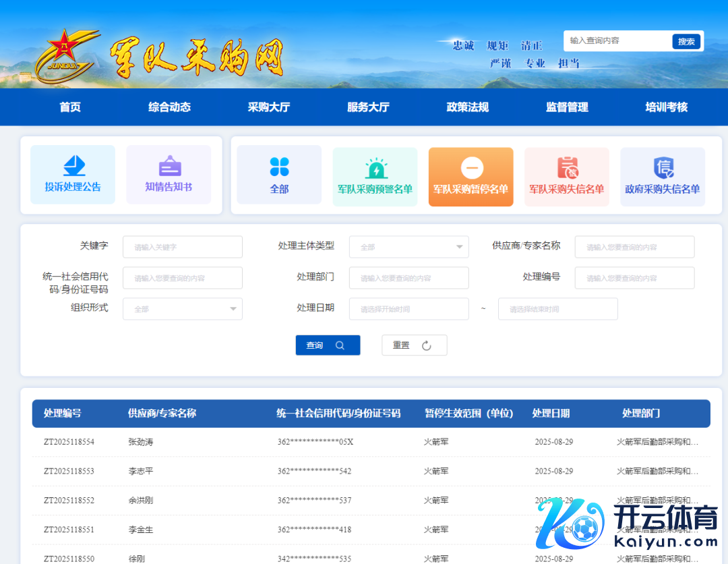Screen dimensions: 728x564
Task: Open 军队采购预警名单 alarm icon
Action: click(375, 168)
